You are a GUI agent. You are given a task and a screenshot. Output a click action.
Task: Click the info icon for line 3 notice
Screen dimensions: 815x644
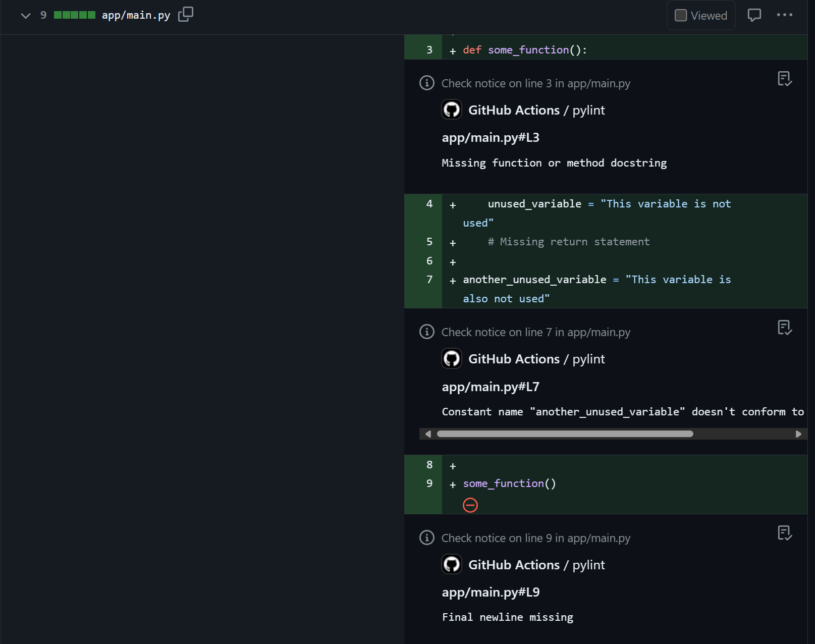click(427, 83)
